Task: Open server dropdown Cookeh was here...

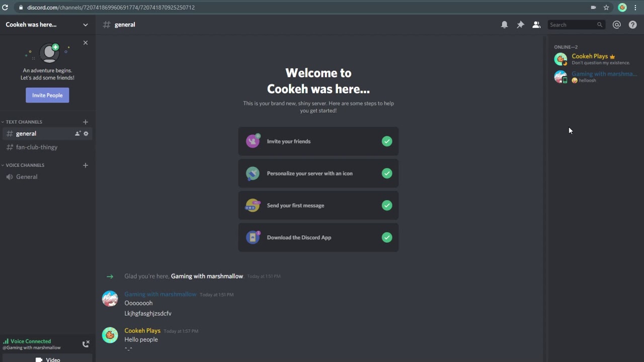Action: 47,25
